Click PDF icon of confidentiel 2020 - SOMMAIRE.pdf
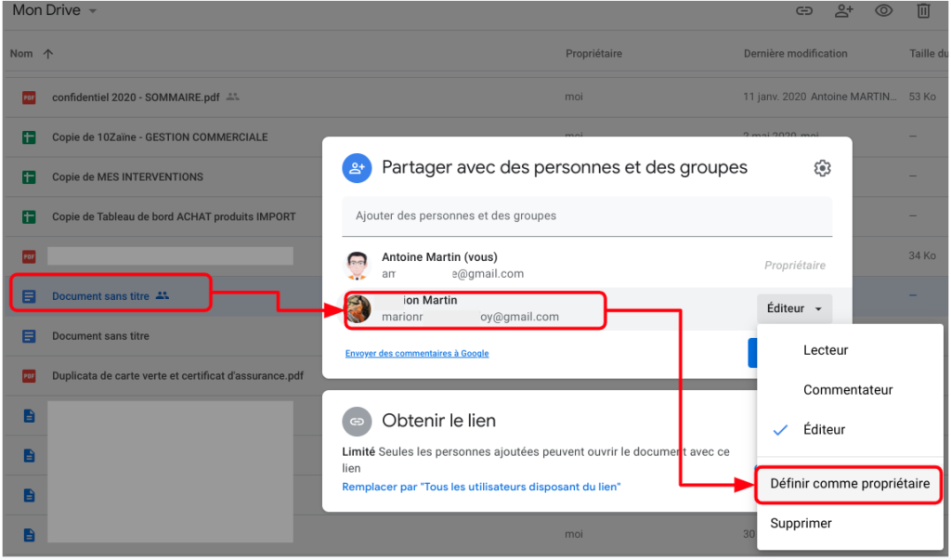This screenshot has width=951, height=560. (x=29, y=98)
